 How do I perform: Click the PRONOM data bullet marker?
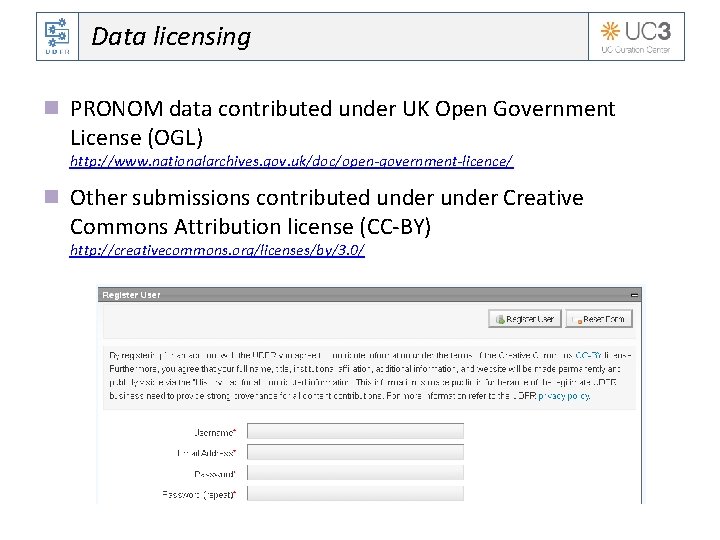tap(51, 108)
